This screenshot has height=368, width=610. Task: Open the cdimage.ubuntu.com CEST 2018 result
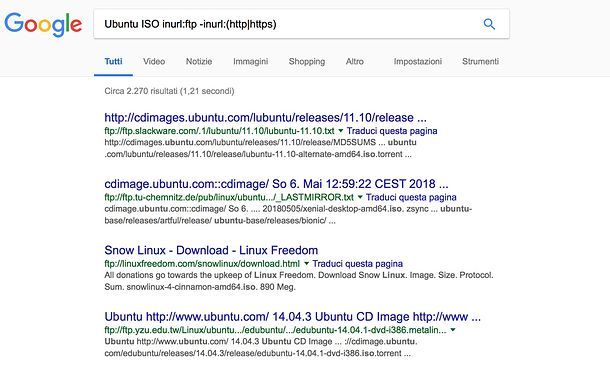(x=276, y=184)
